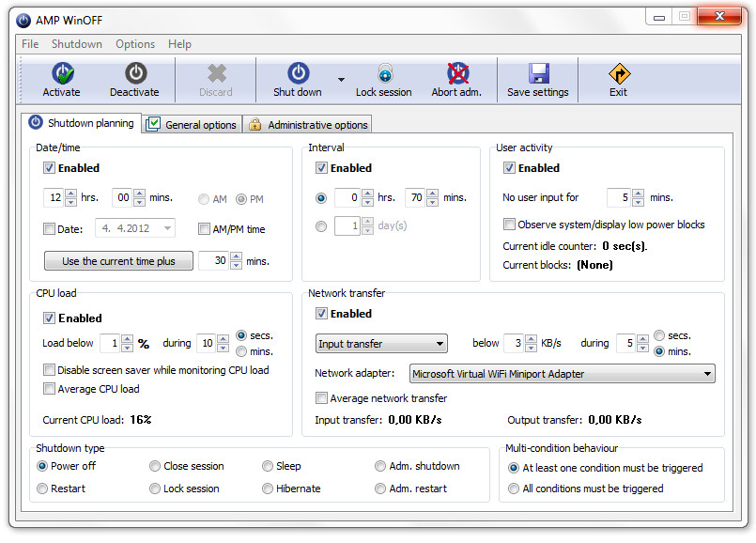Select All conditions must be triggered
756x543 pixels.
[x=514, y=489]
